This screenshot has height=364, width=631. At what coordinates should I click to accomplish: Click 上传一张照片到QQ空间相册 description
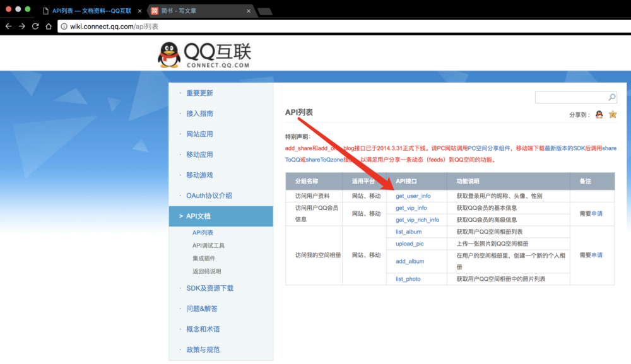pos(492,244)
